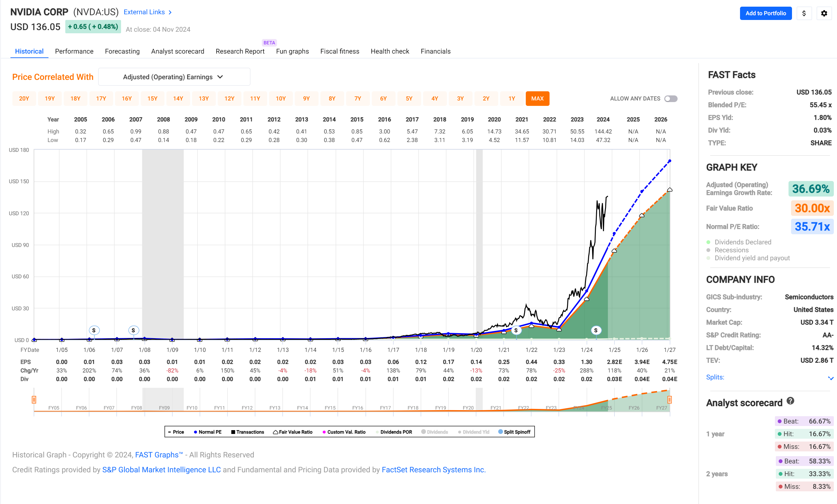
Task: Click the 288% change per year value
Action: (x=587, y=371)
